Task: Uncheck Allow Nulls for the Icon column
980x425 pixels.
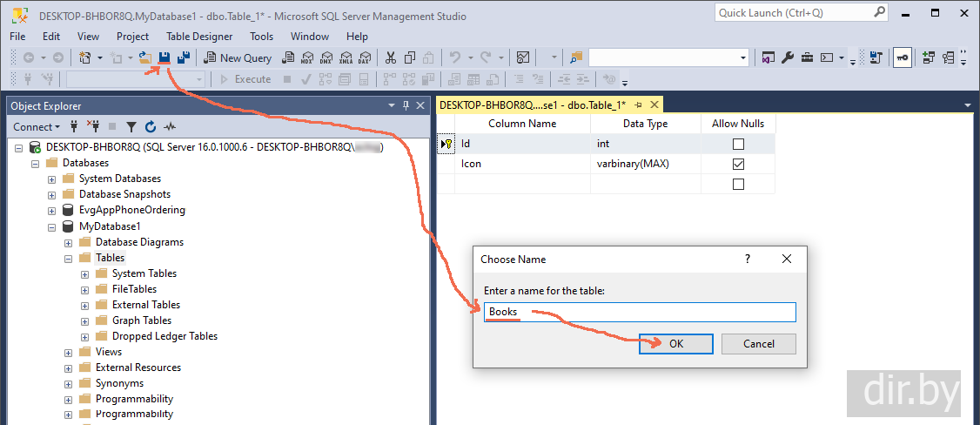Action: click(x=738, y=165)
